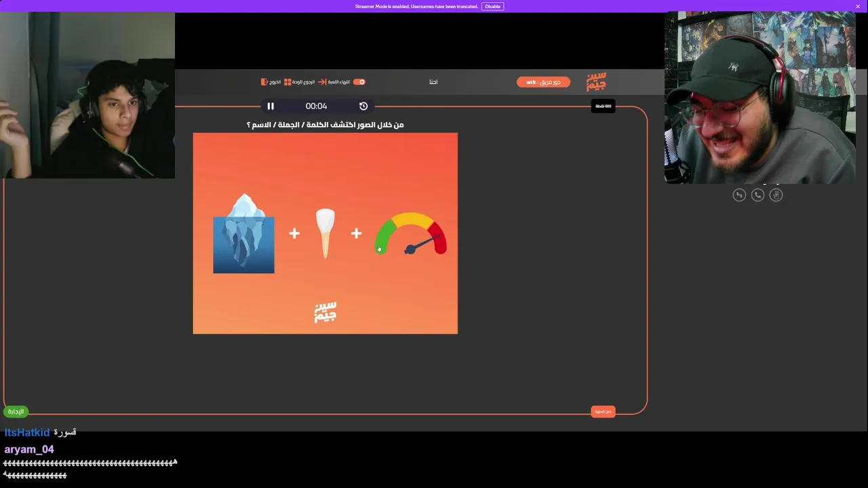Click الرجوع للوحة back to board option
Image resolution: width=868 pixels, height=488 pixels.
pyautogui.click(x=304, y=82)
